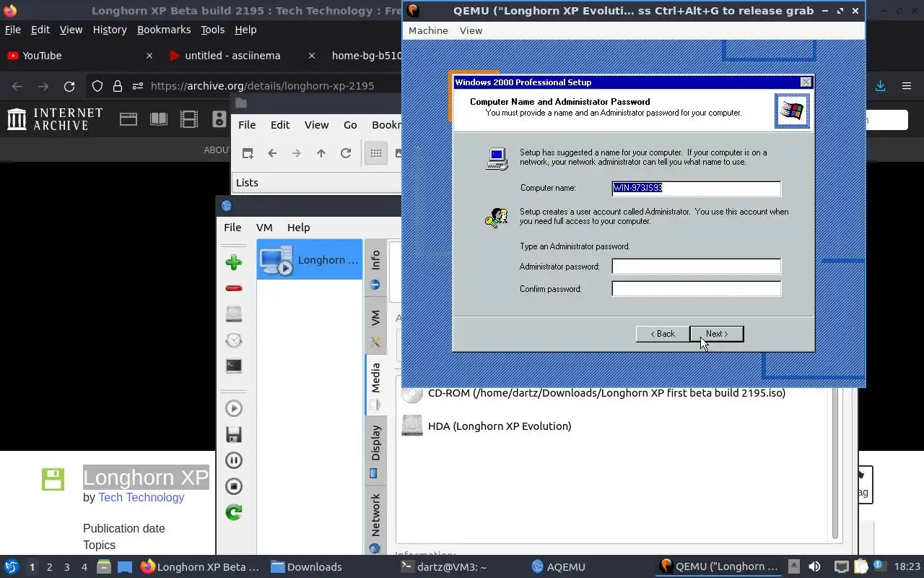This screenshot has height=578, width=924.
Task: Open Firefox Tools menu
Action: tap(212, 30)
